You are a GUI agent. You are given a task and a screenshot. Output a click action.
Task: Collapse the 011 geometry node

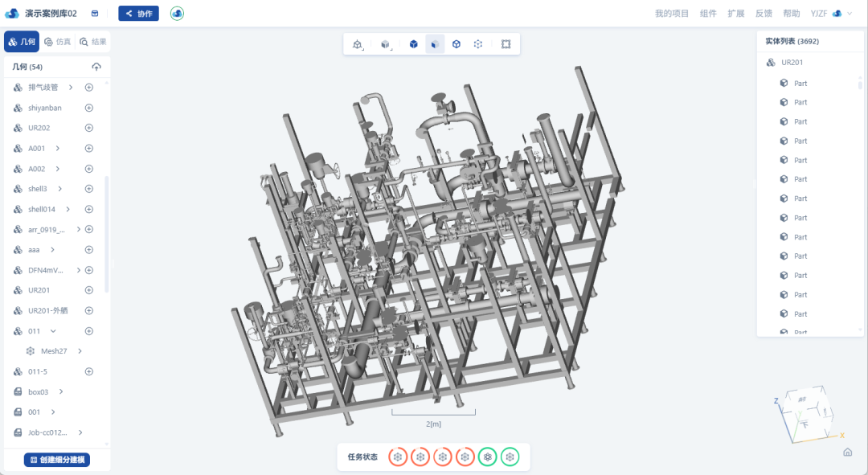[x=53, y=331]
